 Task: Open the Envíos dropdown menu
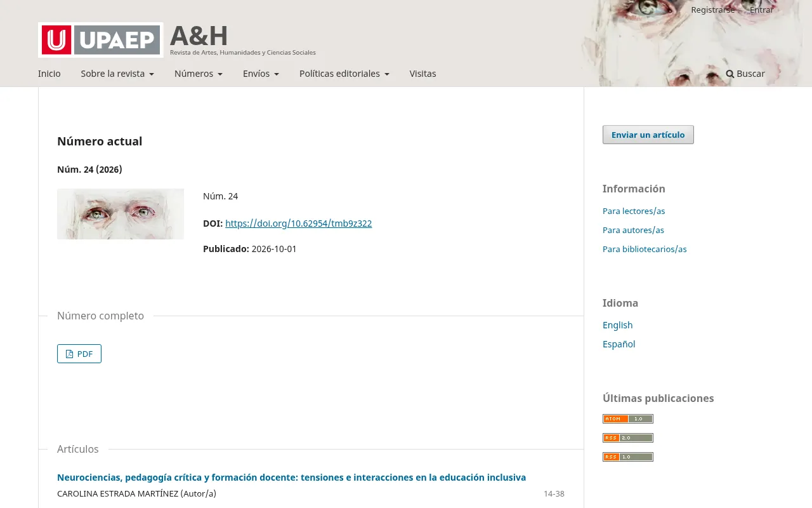point(261,74)
